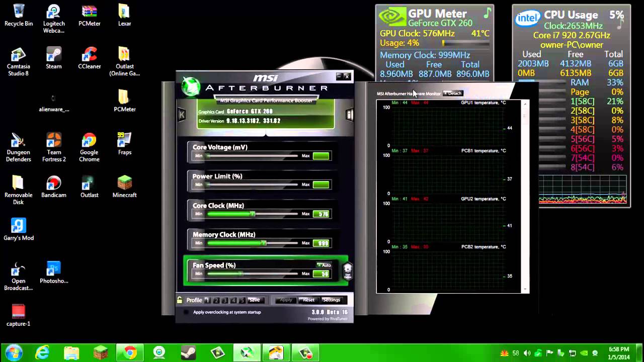Open the Outlast desktop shortcut beside Bandicam
This screenshot has height=362, width=644.
pyautogui.click(x=90, y=187)
